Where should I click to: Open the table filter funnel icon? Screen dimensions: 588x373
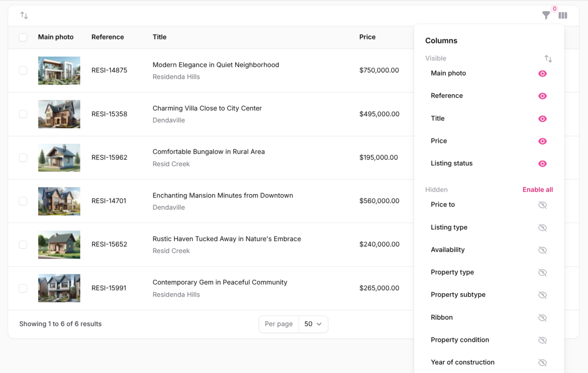[x=546, y=15]
